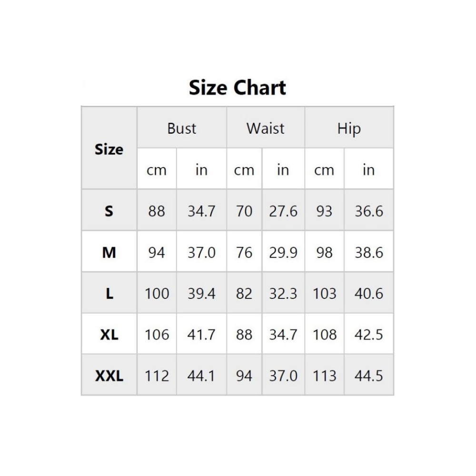
Task: Click the 36.6 hip inches cell
Action: pos(369,211)
